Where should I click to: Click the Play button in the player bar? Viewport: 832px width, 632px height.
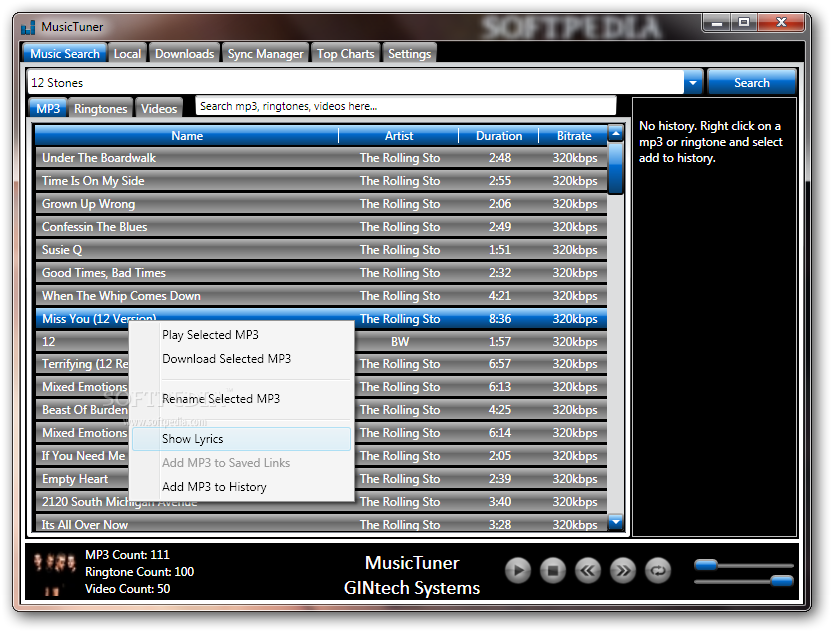(517, 571)
